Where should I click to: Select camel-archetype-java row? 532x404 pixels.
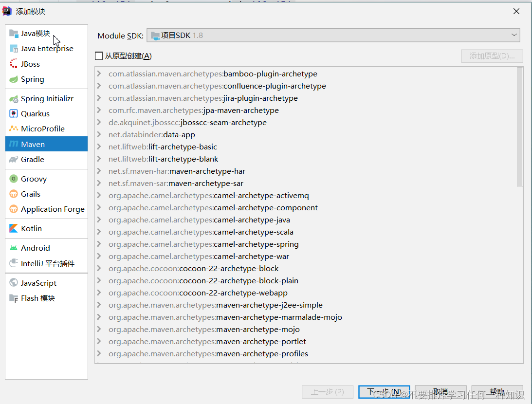tap(306, 220)
